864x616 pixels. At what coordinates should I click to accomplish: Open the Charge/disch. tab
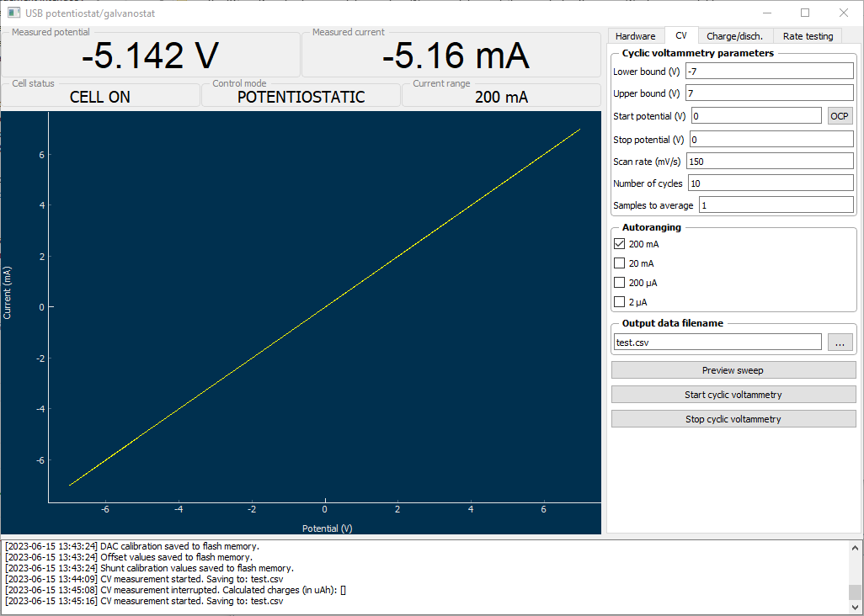[737, 35]
